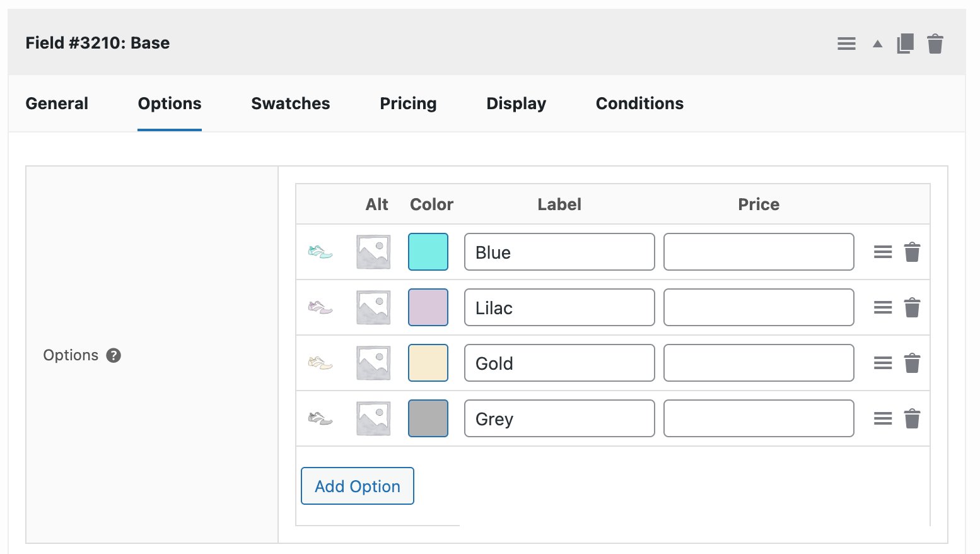Duplicate Field #3210 using the copy icon
Viewport: 980px width, 554px height.
coord(904,43)
